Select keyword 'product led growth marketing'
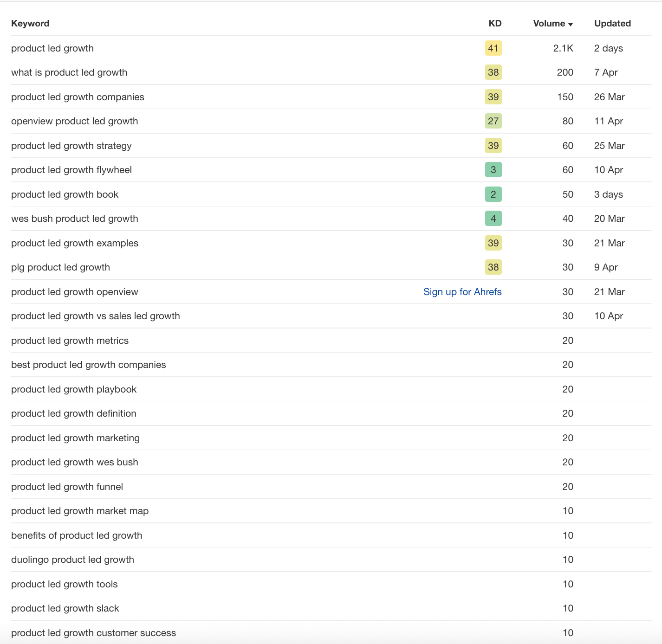This screenshot has width=662, height=644. pyautogui.click(x=76, y=438)
